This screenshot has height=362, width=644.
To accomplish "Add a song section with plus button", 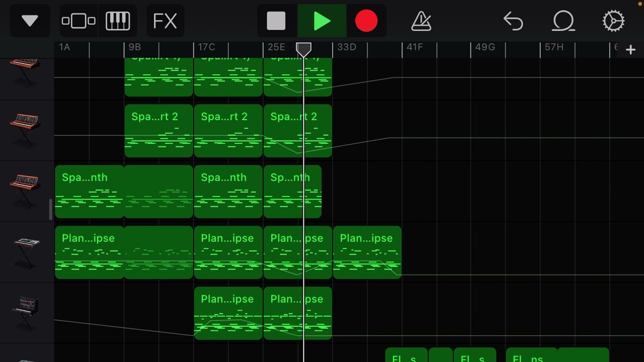I will click(x=630, y=49).
